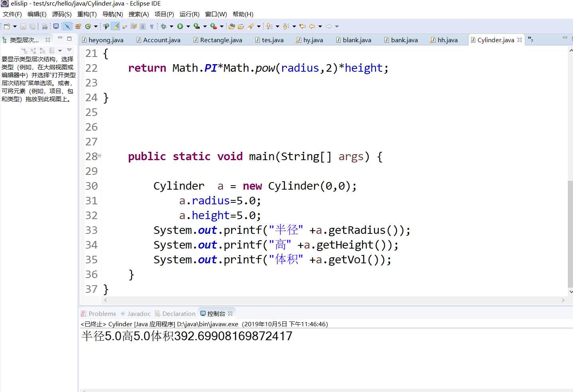Click the Search flashlight icon
This screenshot has width=573, height=392.
[251, 26]
